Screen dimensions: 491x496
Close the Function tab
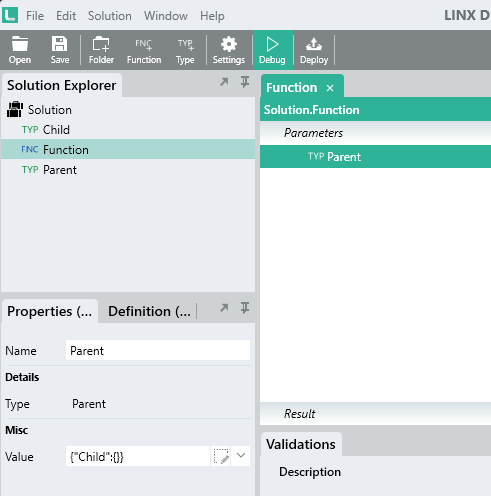(330, 88)
